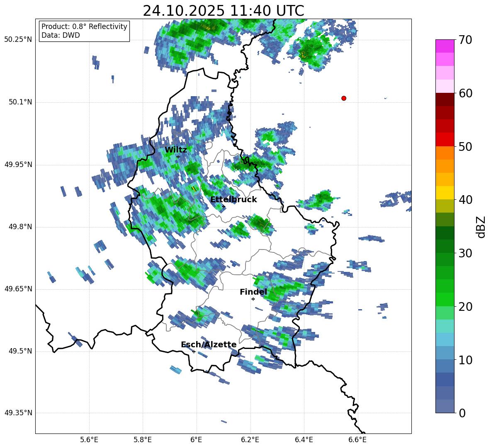The image size is (491, 448).
Task: Click the cross marker under Ettelbruck
Action: [224, 206]
